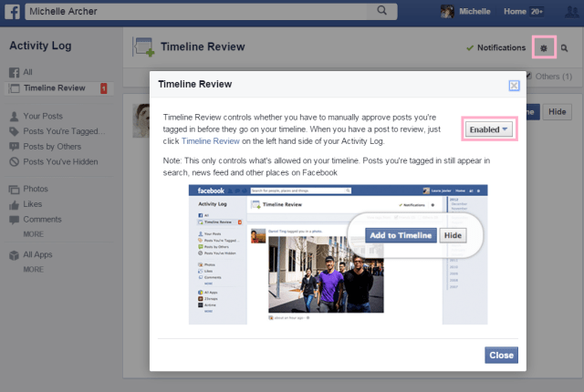
Task: Select Posts You've Hidden filter
Action: [x=61, y=161]
